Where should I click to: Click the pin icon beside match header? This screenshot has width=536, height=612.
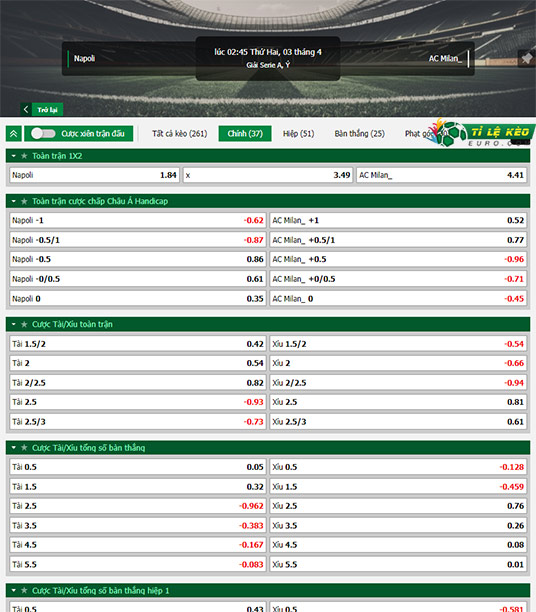[x=527, y=59]
